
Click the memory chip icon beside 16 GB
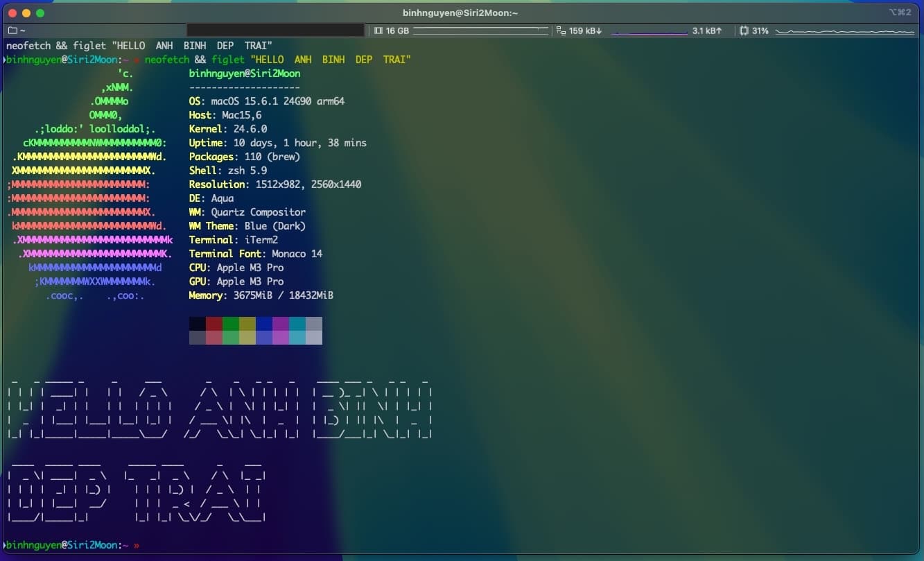pyautogui.click(x=378, y=31)
